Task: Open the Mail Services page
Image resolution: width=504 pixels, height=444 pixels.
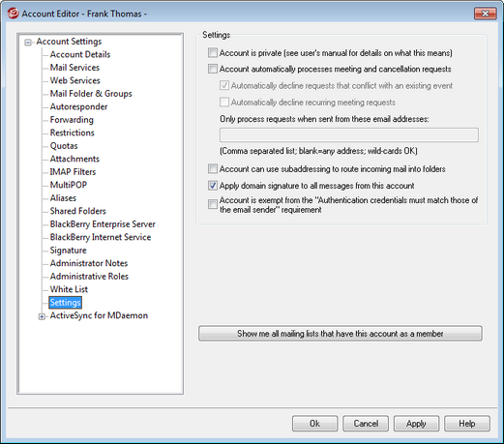Action: pos(74,68)
